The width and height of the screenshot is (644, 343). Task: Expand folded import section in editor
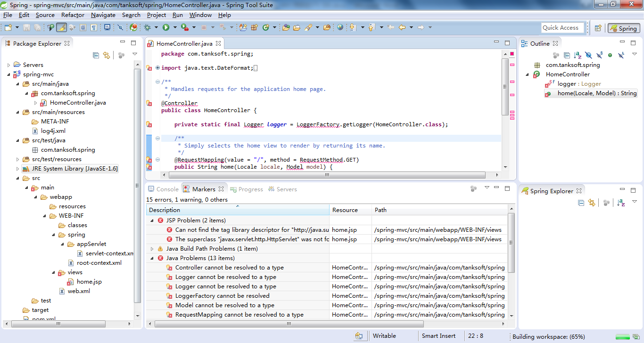(x=157, y=68)
